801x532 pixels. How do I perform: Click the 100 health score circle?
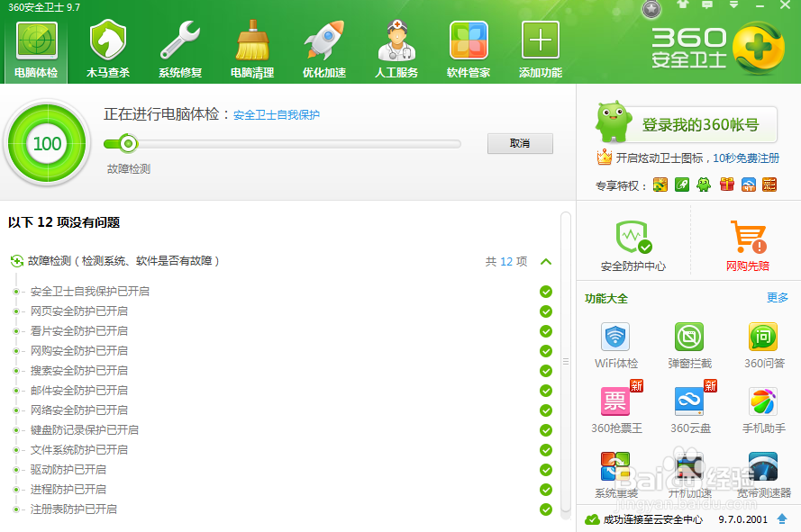tap(47, 143)
